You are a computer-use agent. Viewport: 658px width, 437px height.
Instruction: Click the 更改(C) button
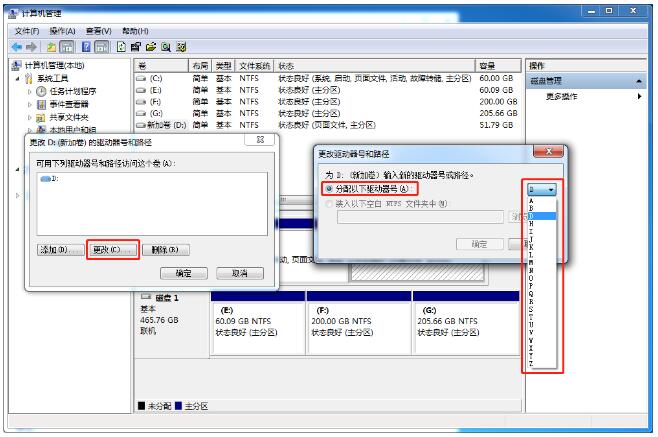(x=113, y=250)
